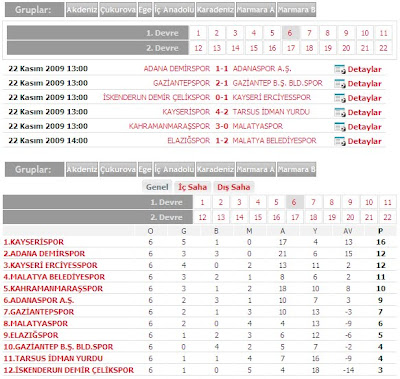400x379 pixels.
Task: Go to week 11 in fixtures selector
Action: (383, 33)
